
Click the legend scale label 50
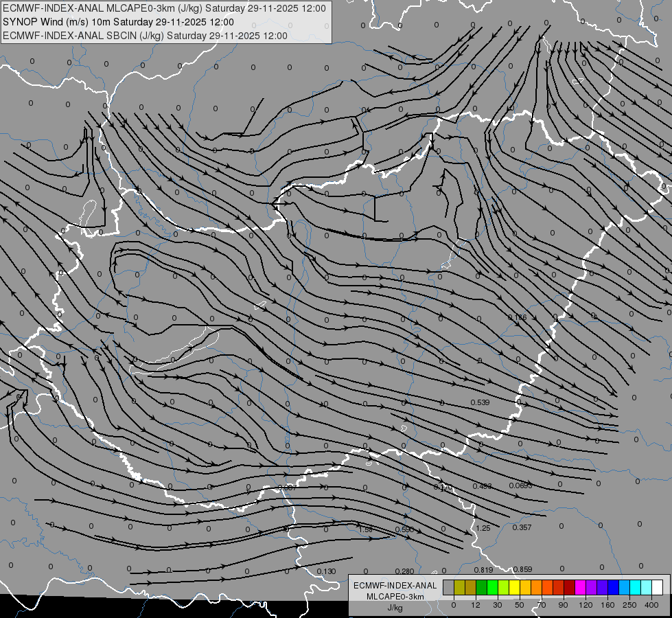(x=520, y=605)
